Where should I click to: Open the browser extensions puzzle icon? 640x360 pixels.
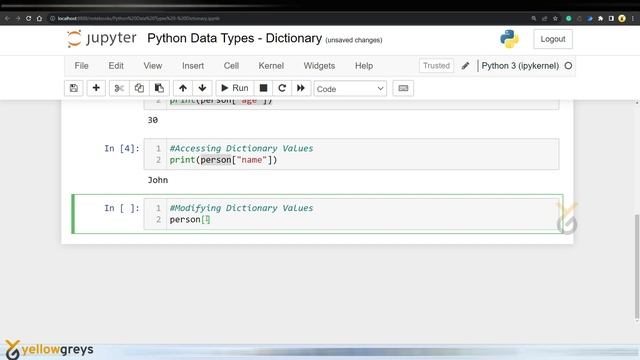coord(600,18)
